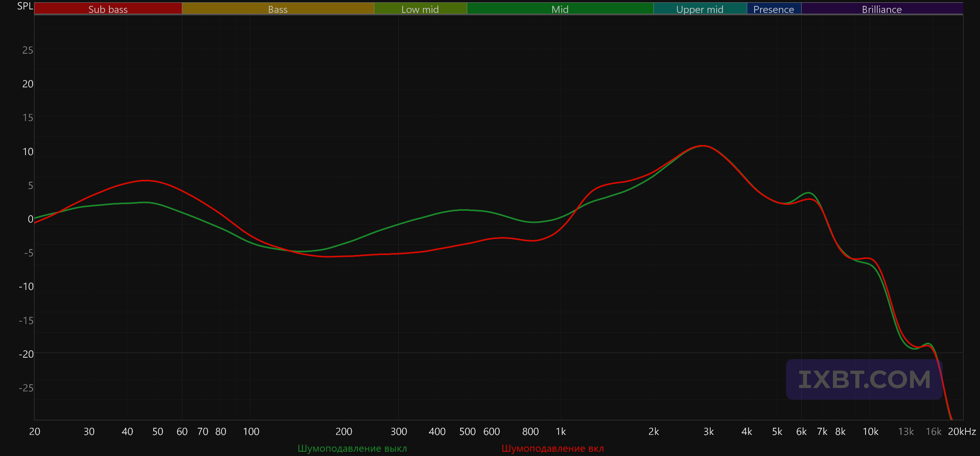Toggle green legend Шумоподавление выкл
The height and width of the screenshot is (456, 980).
[x=352, y=448]
